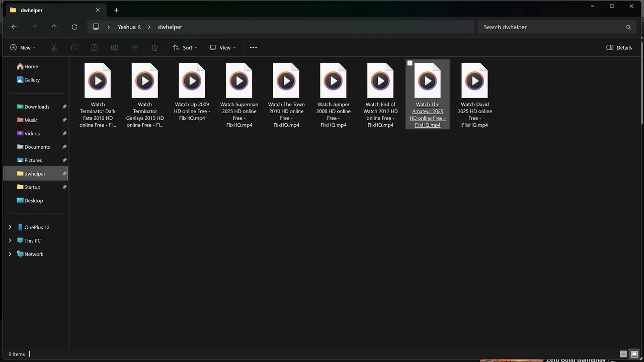The height and width of the screenshot is (362, 644).
Task: Click the chevron before Yeshua K breadcrumb
Action: [109, 27]
